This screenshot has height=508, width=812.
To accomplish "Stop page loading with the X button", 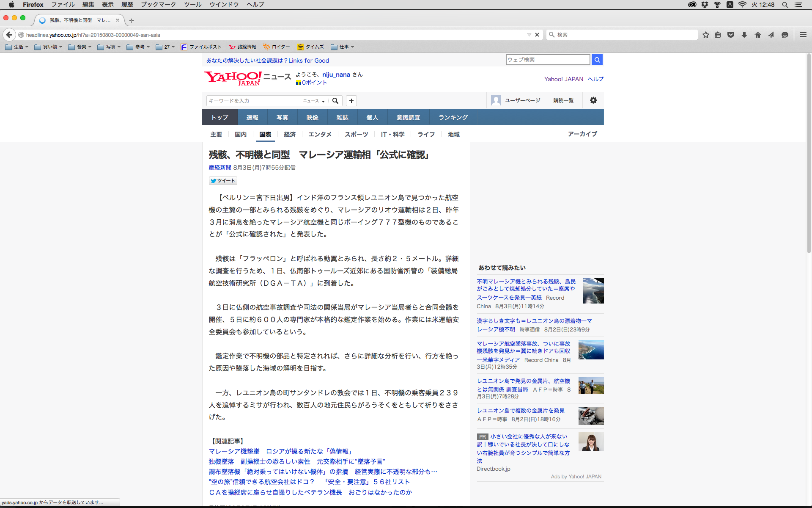I will 537,35.
